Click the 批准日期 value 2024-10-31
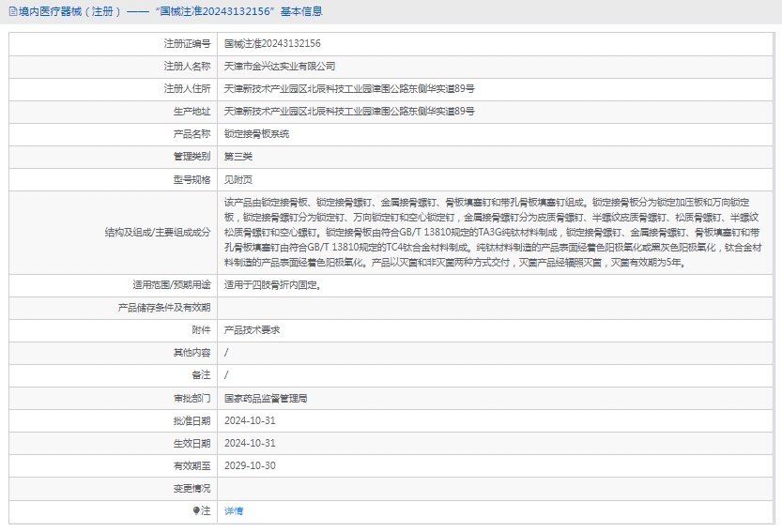Image resolution: width=782 pixels, height=532 pixels. [x=250, y=420]
